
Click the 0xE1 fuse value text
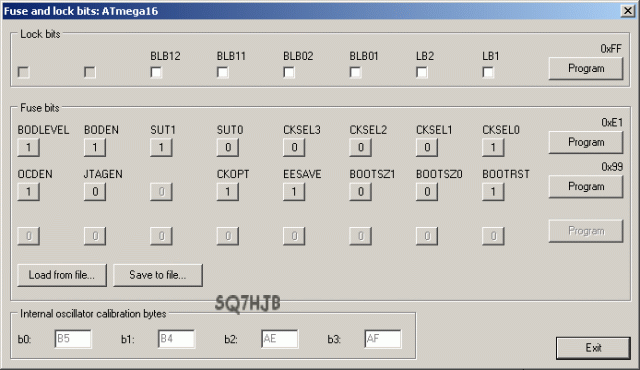612,122
